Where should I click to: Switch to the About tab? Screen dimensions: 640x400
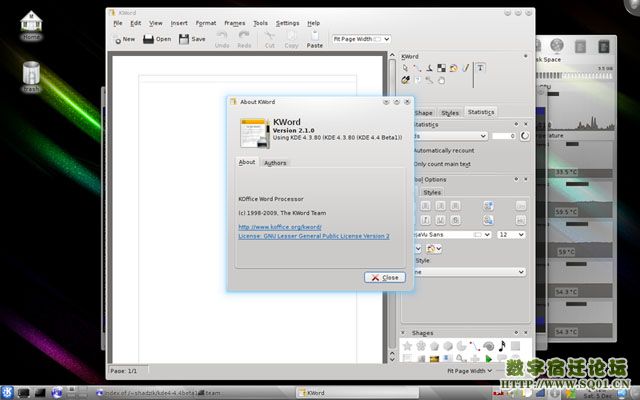pyautogui.click(x=247, y=162)
